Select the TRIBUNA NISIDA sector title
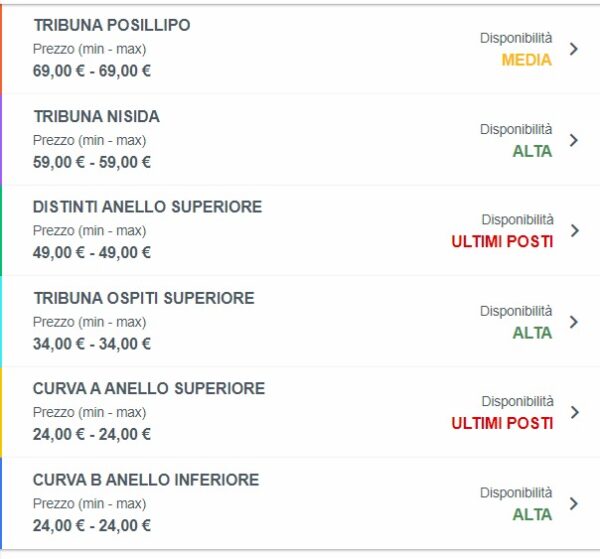 pos(96,116)
